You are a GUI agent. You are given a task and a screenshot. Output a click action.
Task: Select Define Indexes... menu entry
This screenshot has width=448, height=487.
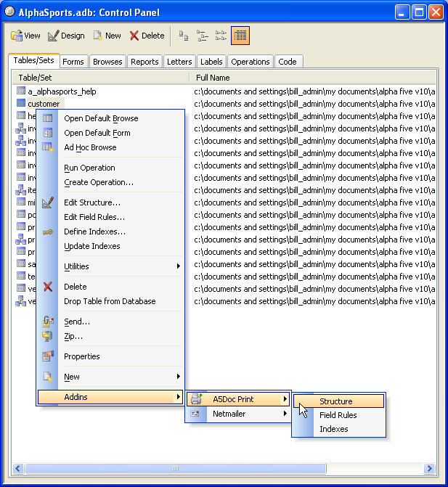110,232
